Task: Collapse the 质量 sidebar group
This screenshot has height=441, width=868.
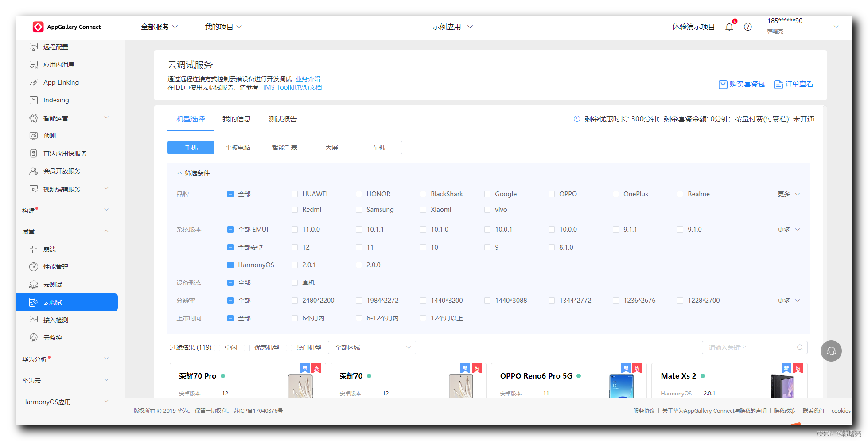Action: pos(106,231)
